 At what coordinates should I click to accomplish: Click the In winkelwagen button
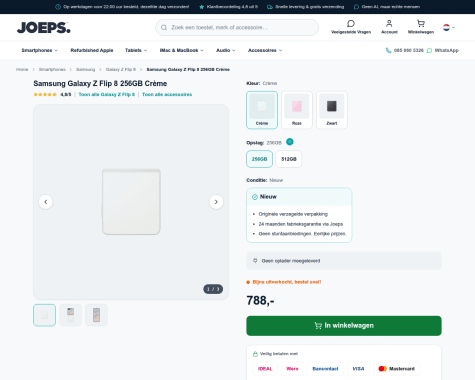tap(344, 326)
